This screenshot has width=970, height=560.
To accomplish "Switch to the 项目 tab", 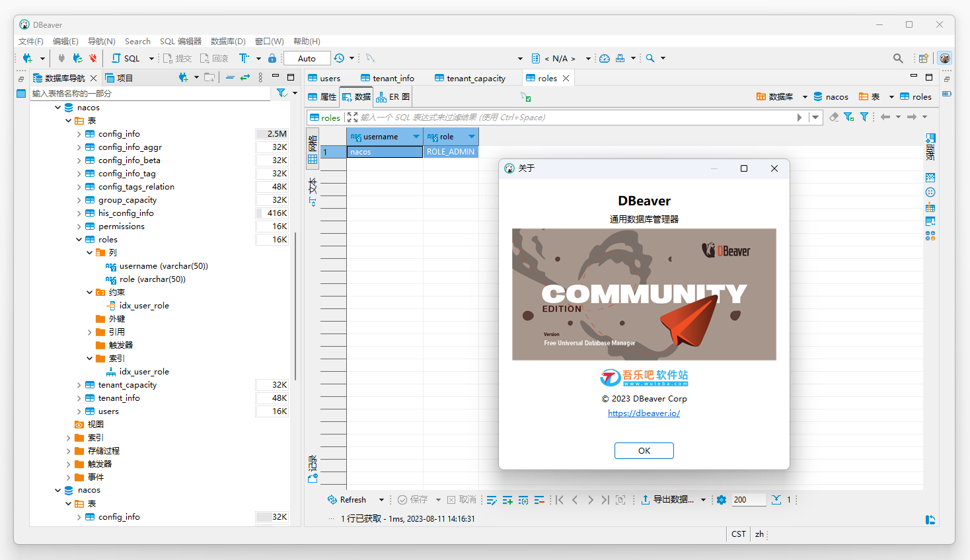I will 120,78.
